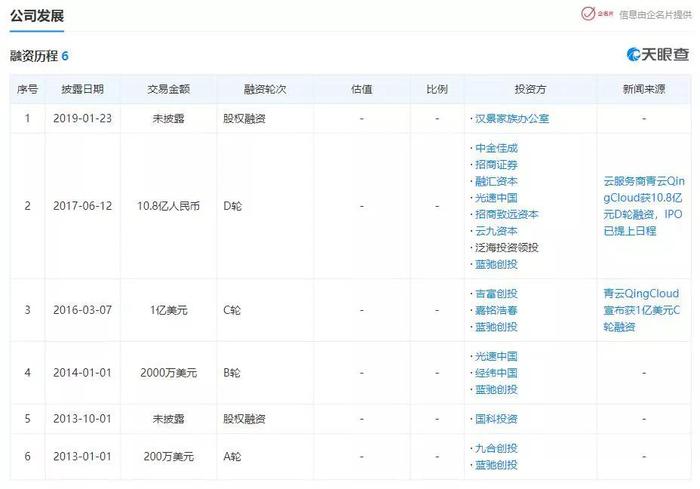
Task: Select amount 2000万美元
Action: pos(168,373)
